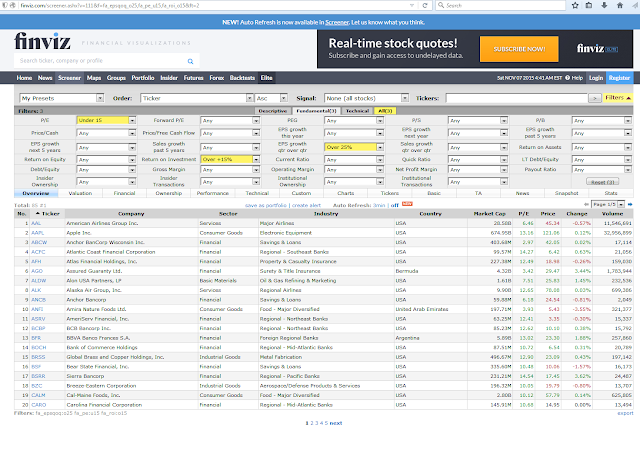The image size is (640, 450).
Task: Open the AAPL ticker link
Action: click(x=37, y=233)
